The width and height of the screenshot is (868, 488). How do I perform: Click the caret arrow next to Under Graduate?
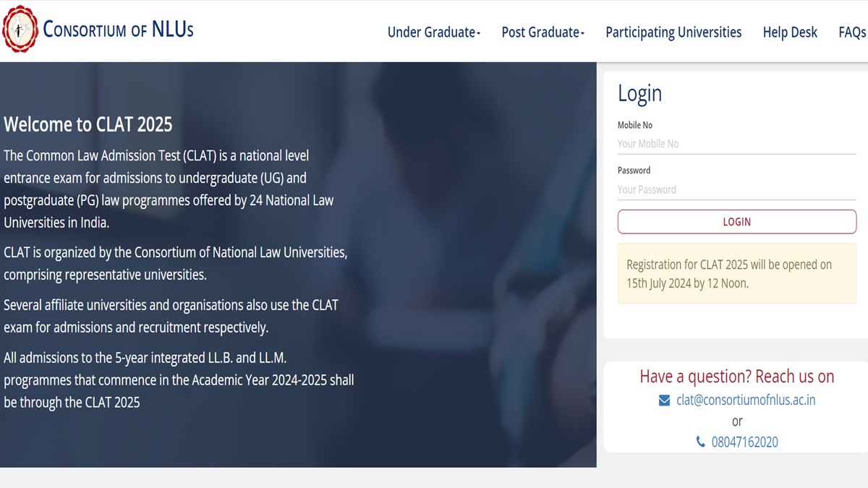478,33
